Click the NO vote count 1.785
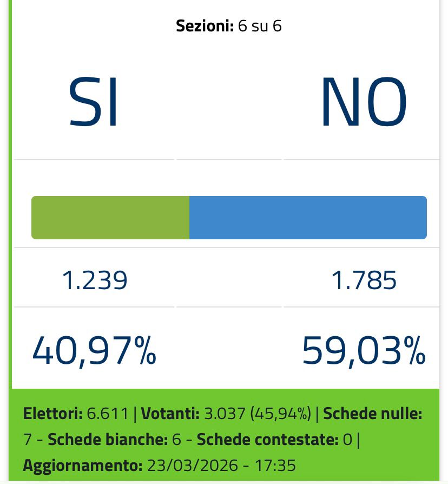The width and height of the screenshot is (448, 484). coord(364,280)
